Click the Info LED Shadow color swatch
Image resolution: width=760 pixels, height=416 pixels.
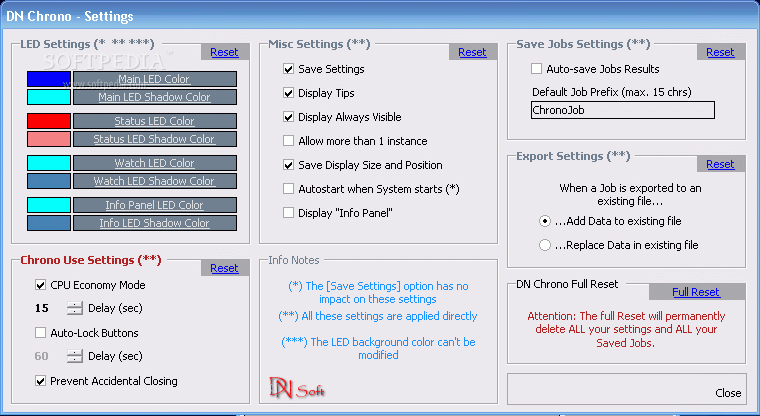pyautogui.click(x=49, y=223)
